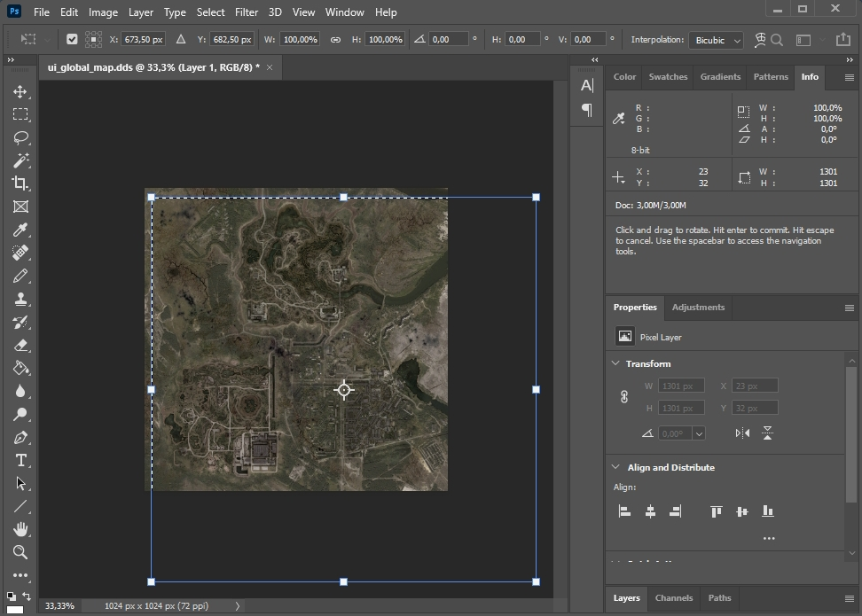Toggle link between width and height scale

tap(335, 40)
